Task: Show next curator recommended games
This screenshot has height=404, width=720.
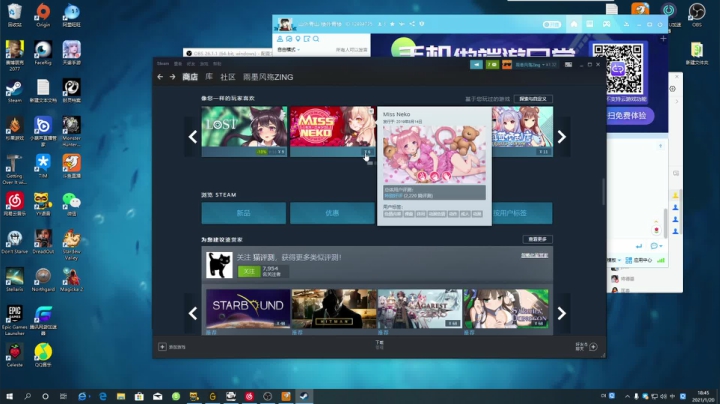Action: pos(561,313)
